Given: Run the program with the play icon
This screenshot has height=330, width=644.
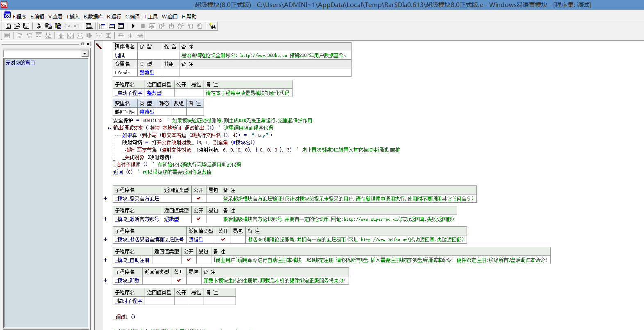Looking at the screenshot, I should tap(134, 26).
